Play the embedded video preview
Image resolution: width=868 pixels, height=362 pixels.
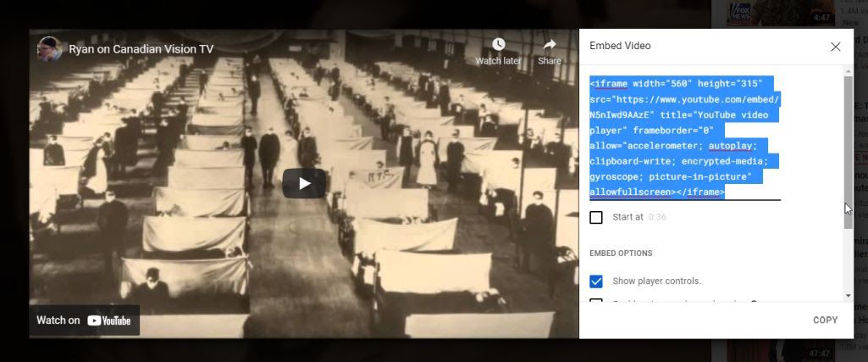(x=304, y=183)
